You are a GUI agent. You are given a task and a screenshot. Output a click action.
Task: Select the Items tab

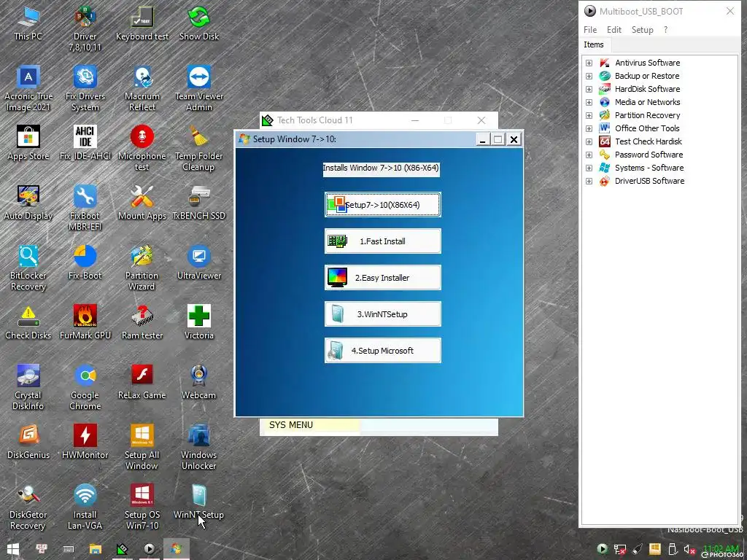[594, 44]
